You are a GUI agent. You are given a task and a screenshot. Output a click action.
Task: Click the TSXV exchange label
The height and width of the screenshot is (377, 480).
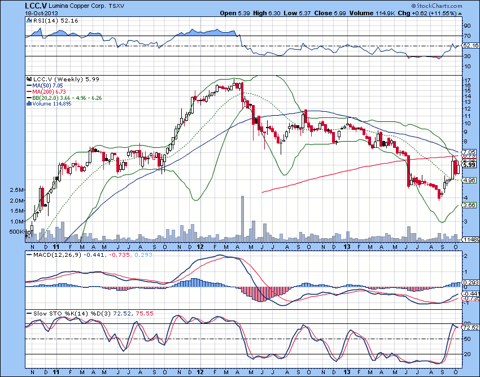[116, 6]
